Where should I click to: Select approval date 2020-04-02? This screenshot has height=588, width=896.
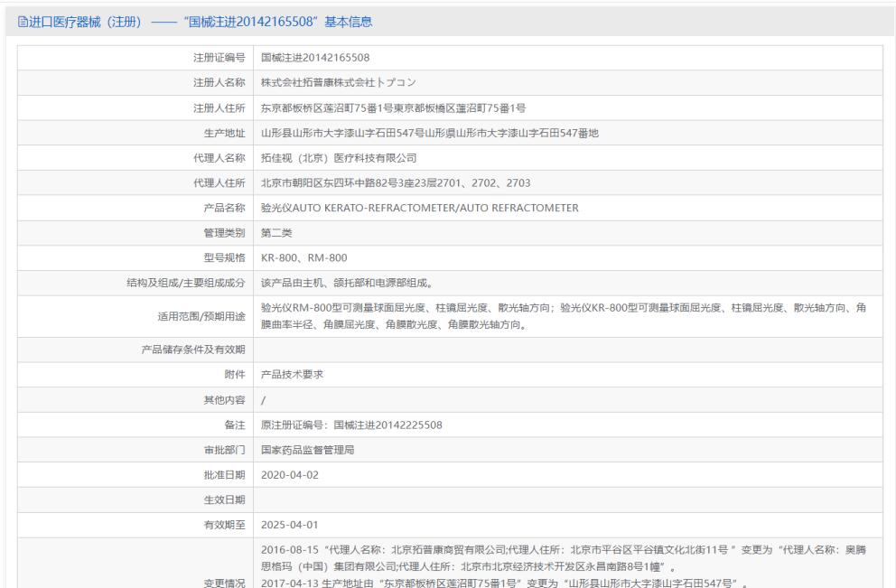[x=290, y=475]
